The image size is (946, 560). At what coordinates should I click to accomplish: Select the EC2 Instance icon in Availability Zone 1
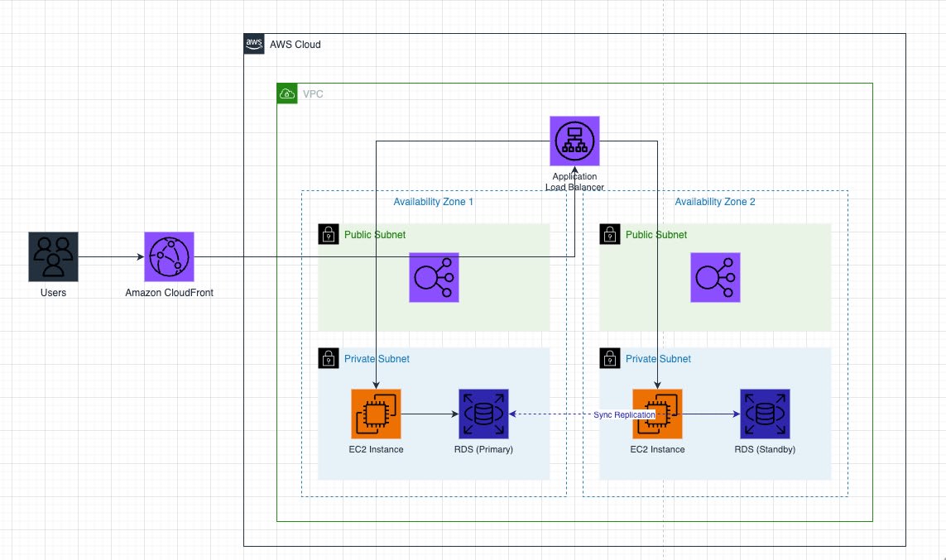[x=376, y=414]
